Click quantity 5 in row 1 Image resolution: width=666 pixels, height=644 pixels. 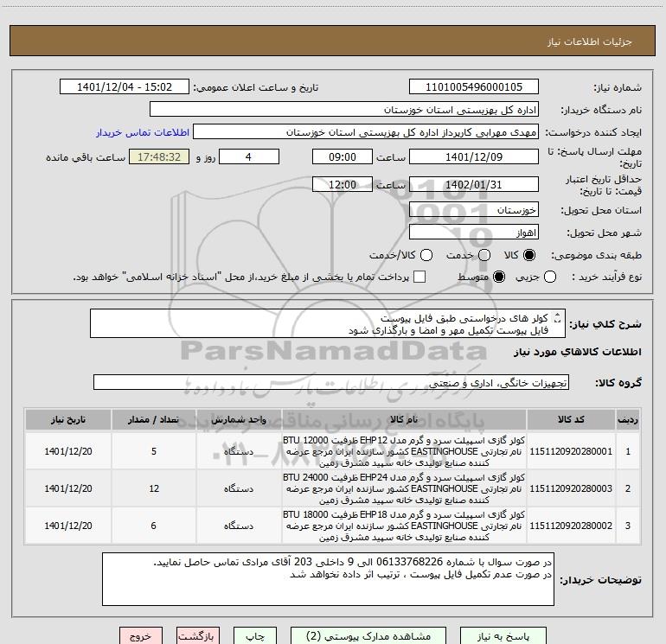click(154, 451)
